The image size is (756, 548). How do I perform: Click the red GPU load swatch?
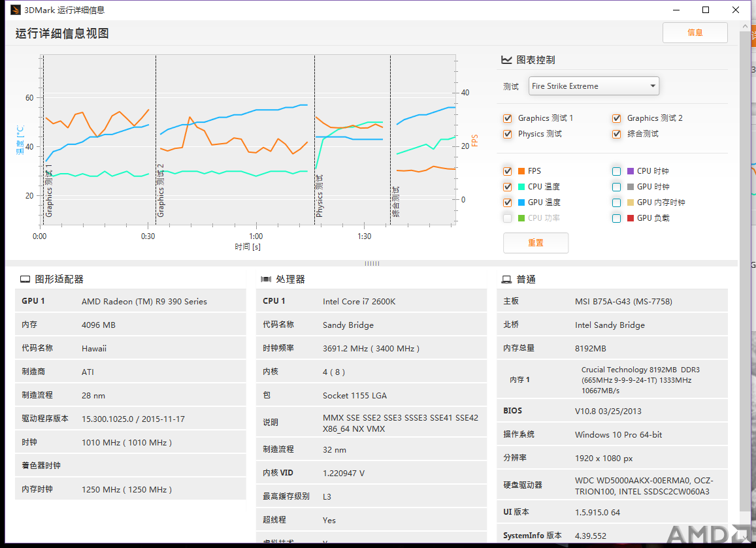[630, 218]
